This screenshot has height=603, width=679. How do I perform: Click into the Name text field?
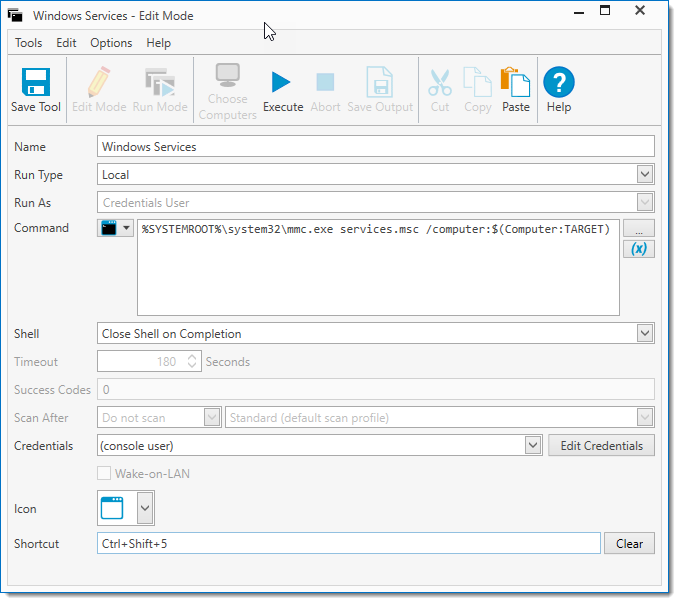[375, 147]
